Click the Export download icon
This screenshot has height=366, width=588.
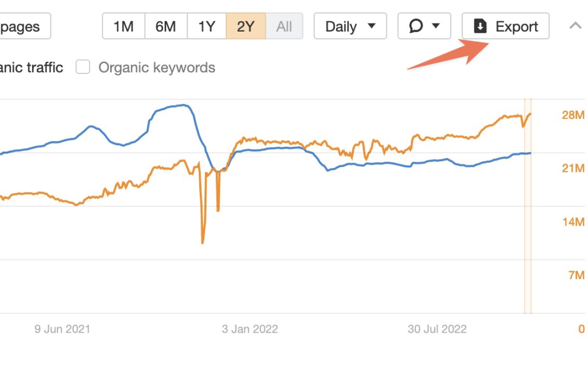point(481,26)
